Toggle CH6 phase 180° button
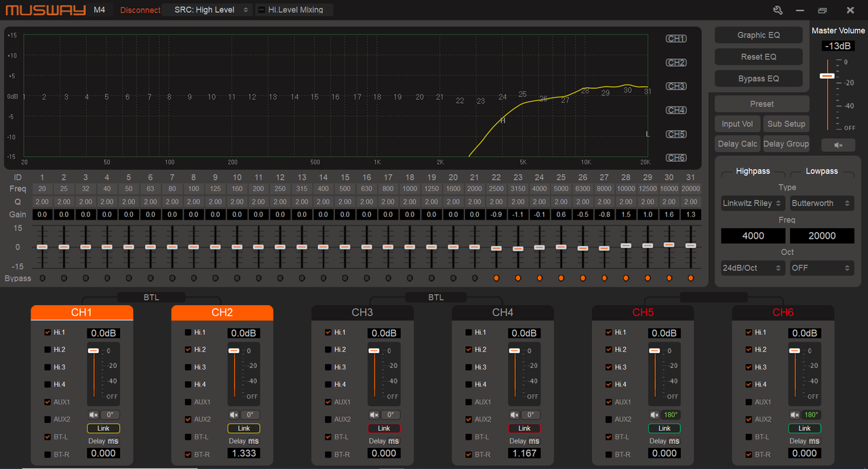The image size is (868, 469). click(x=812, y=415)
